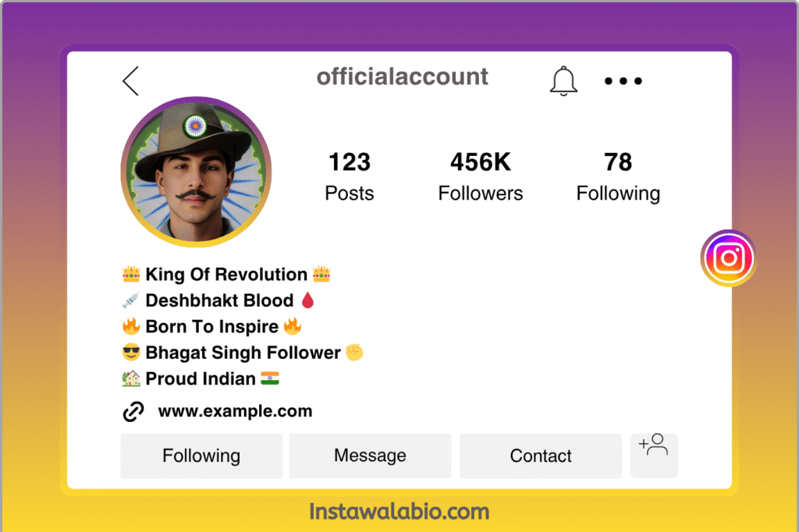The width and height of the screenshot is (799, 532).
Task: Open the www.example.com link
Action: [x=235, y=411]
